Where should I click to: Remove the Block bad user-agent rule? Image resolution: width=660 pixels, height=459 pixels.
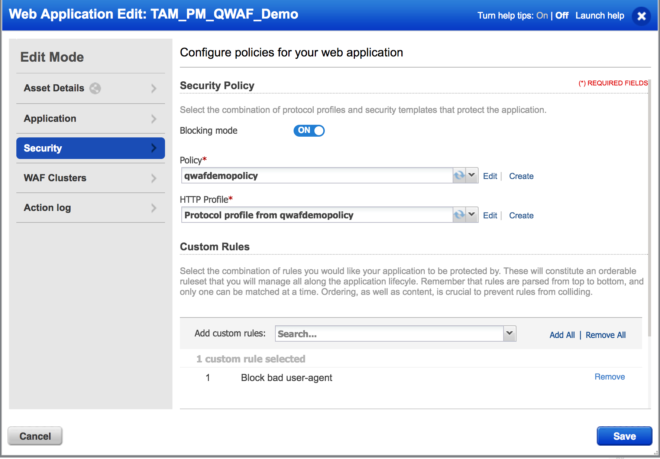click(609, 377)
